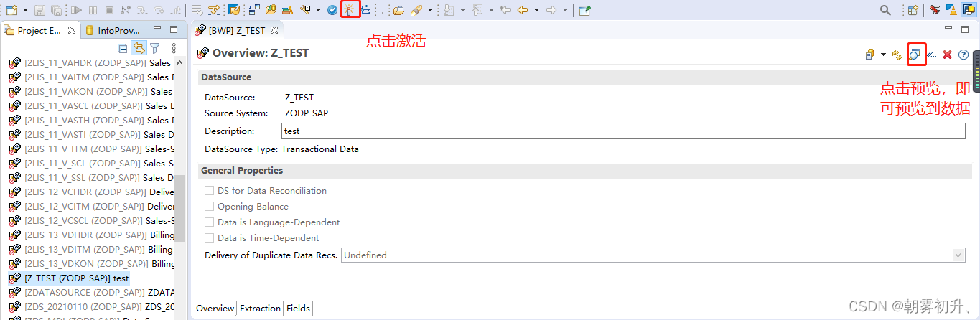Close the [BWP] Z_TEST editor tab
Viewport: 980px width, 320px height.
pyautogui.click(x=274, y=31)
